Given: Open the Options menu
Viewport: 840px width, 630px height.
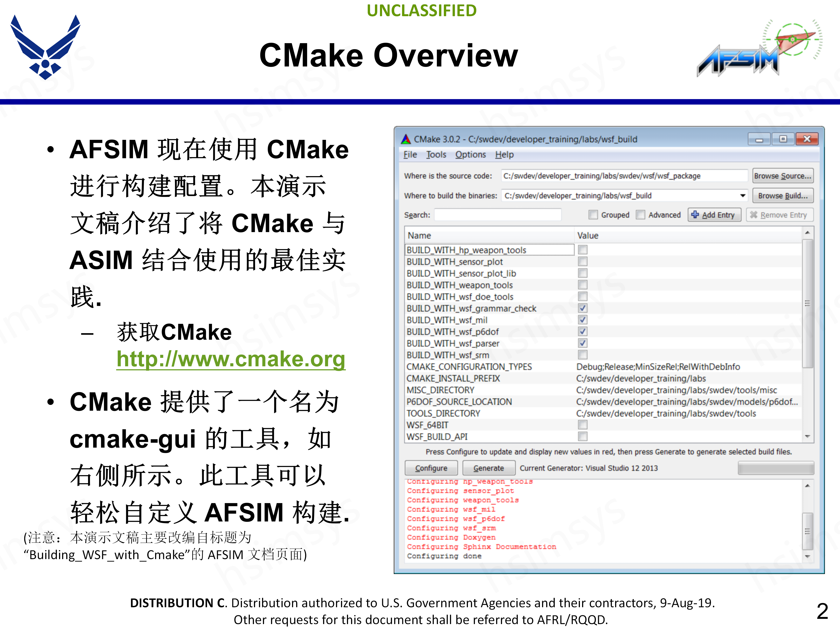Looking at the screenshot, I should tap(471, 155).
